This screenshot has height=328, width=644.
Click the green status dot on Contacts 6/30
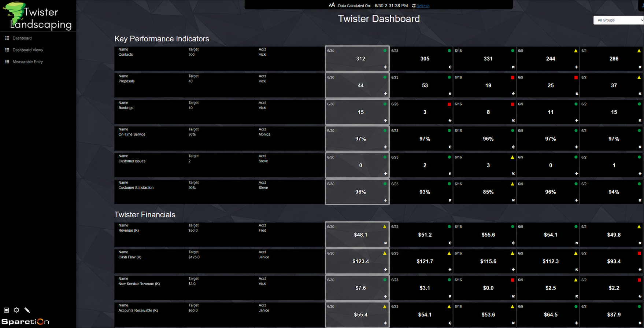pyautogui.click(x=385, y=51)
